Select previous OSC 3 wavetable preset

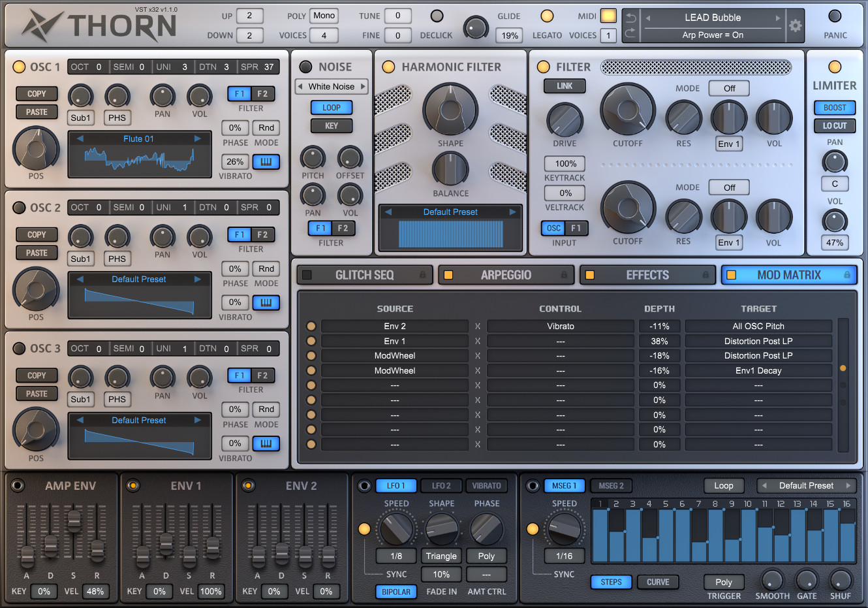point(80,421)
